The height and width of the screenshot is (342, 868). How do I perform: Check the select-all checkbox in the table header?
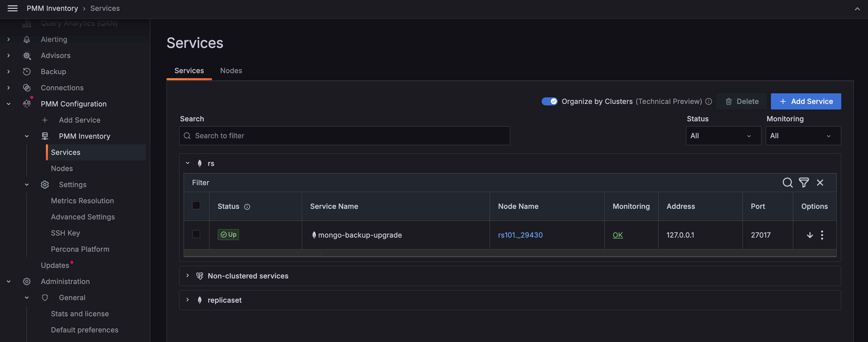coord(196,206)
